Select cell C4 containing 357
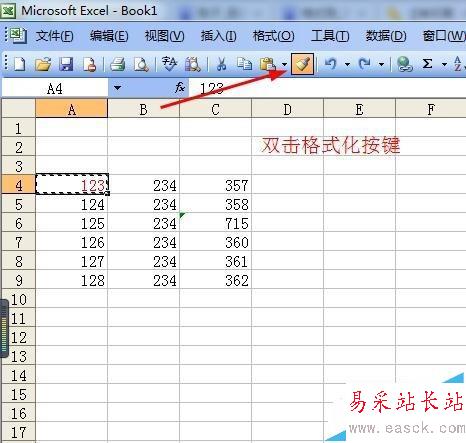The width and height of the screenshot is (466, 443). click(215, 184)
